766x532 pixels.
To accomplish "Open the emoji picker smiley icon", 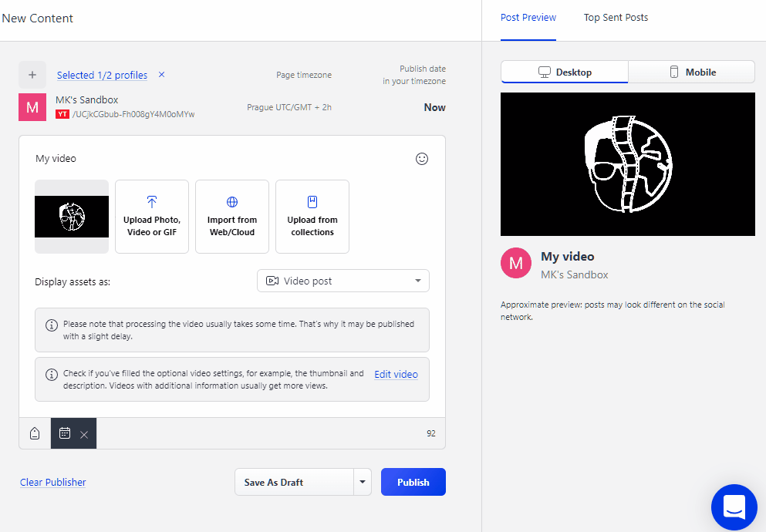I will coord(421,159).
